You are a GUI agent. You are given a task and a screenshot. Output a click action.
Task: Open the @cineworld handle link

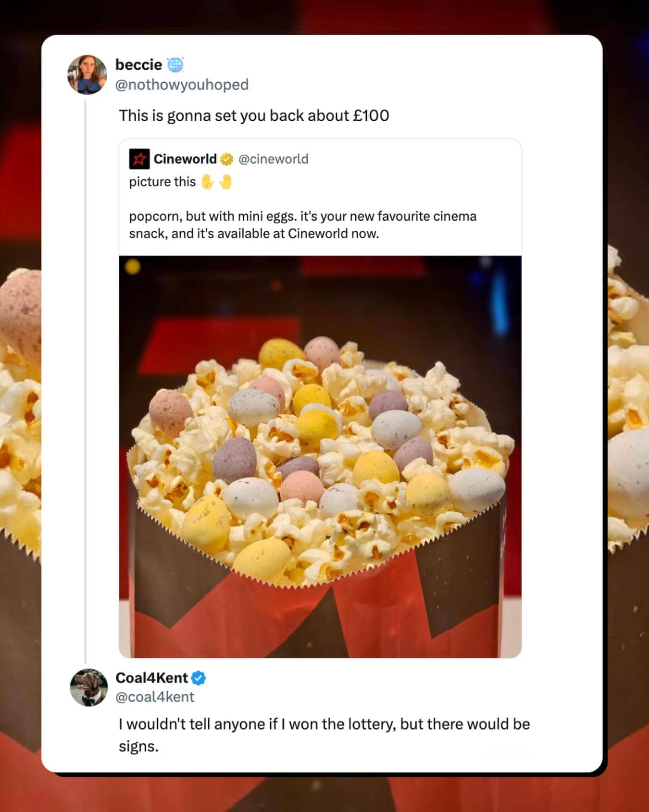click(274, 159)
